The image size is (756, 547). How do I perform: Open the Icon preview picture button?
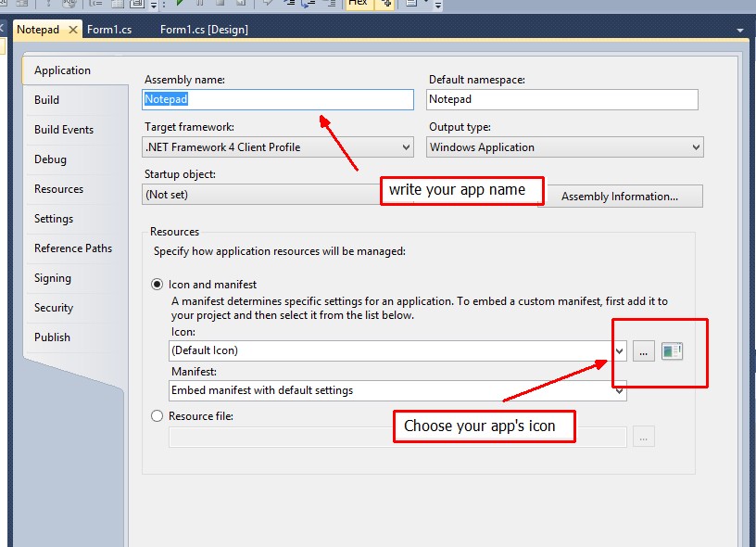click(672, 350)
